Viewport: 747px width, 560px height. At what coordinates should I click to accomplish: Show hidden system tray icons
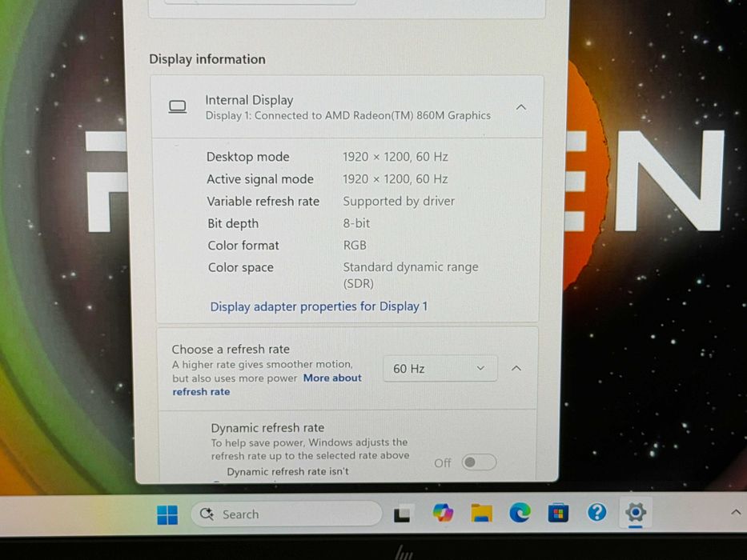tap(736, 512)
